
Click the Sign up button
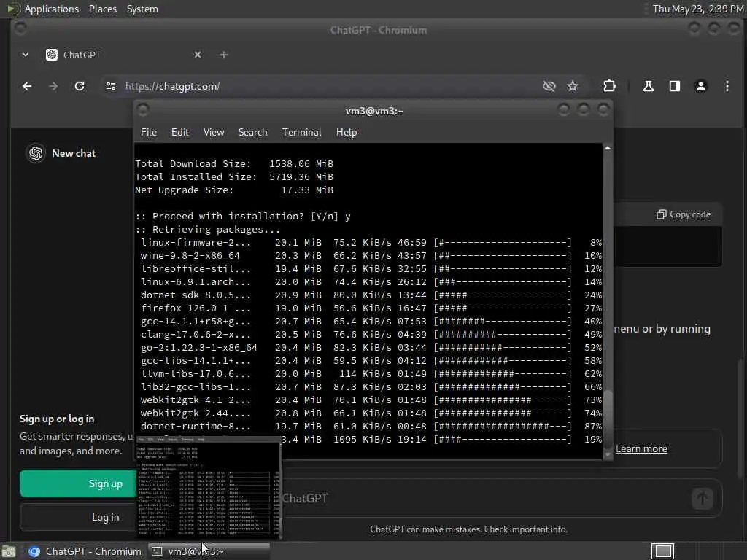tap(78, 483)
